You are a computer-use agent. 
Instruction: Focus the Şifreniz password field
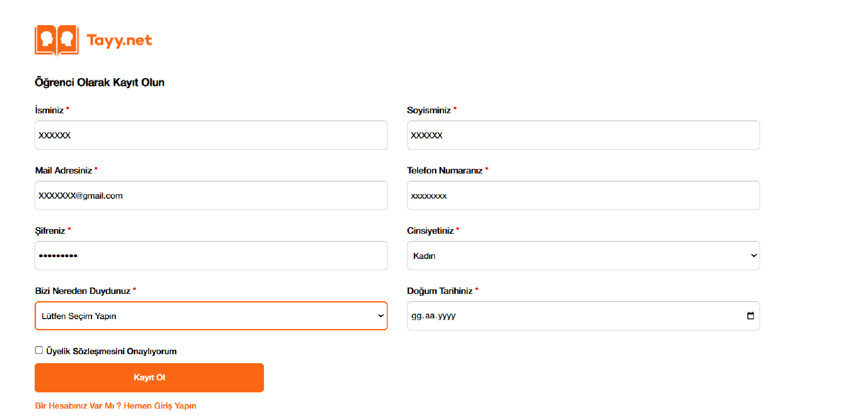click(211, 256)
